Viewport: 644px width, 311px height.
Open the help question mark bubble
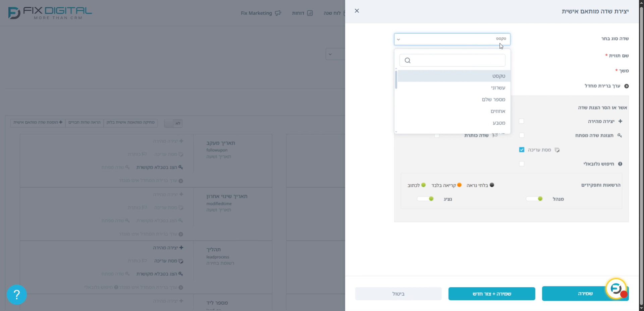tap(16, 295)
